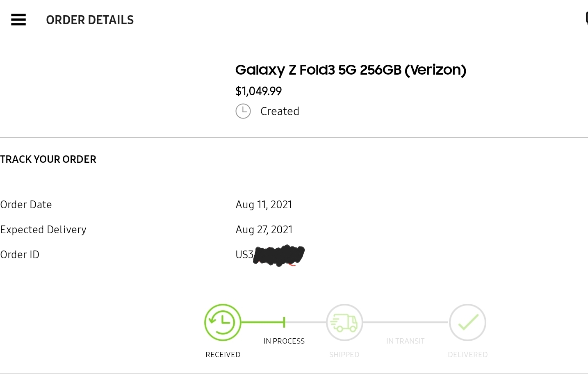Click the green progress bar segment

[262, 323]
